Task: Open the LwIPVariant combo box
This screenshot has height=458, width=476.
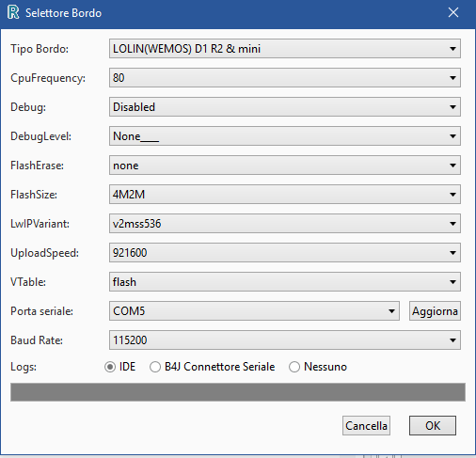Action: (x=285, y=224)
